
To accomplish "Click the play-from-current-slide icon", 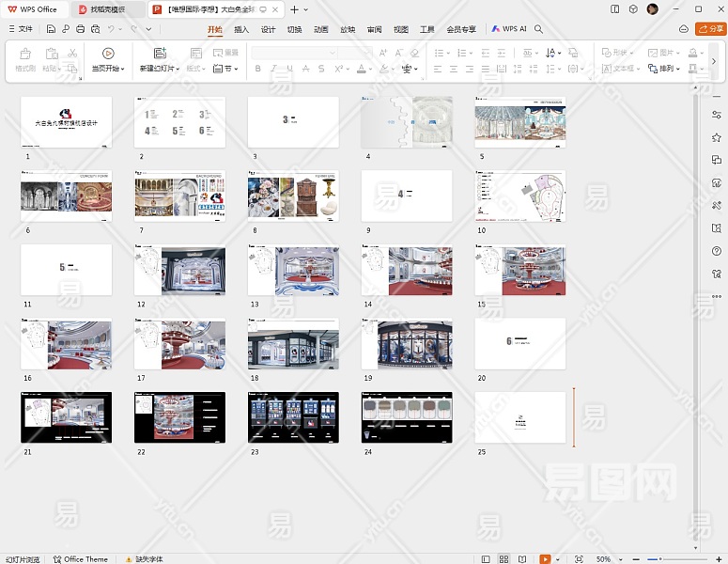I will [x=108, y=54].
